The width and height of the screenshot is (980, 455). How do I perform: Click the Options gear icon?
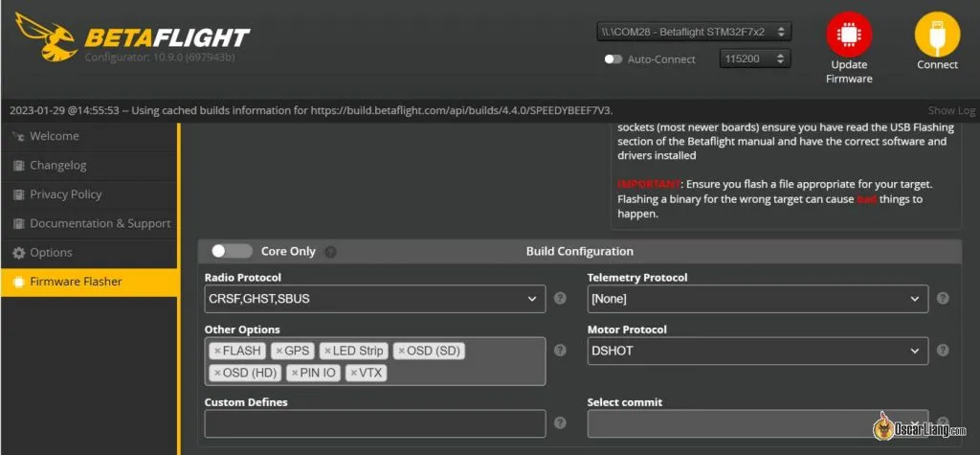click(19, 253)
